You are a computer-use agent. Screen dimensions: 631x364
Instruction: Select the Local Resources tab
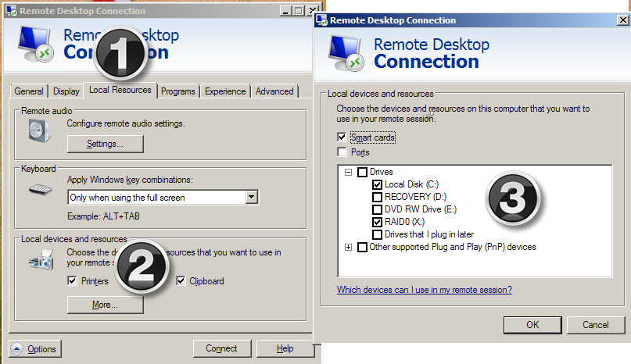120,90
